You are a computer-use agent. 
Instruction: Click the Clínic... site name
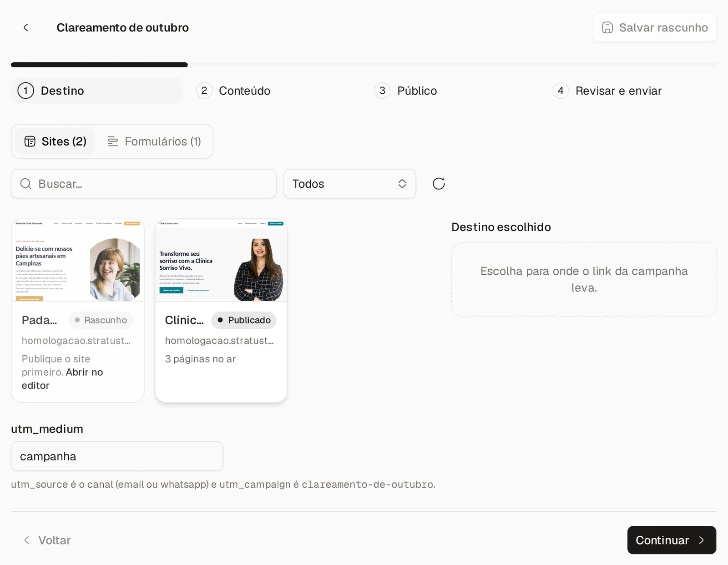coord(184,320)
